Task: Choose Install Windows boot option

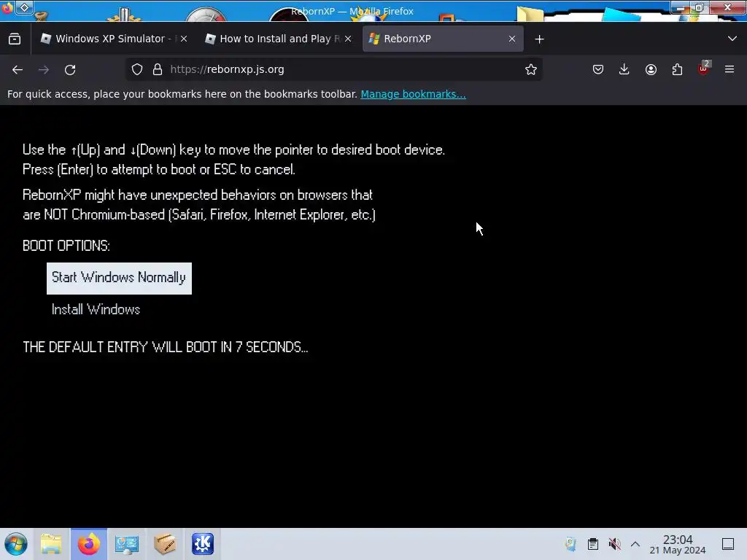Action: [96, 309]
